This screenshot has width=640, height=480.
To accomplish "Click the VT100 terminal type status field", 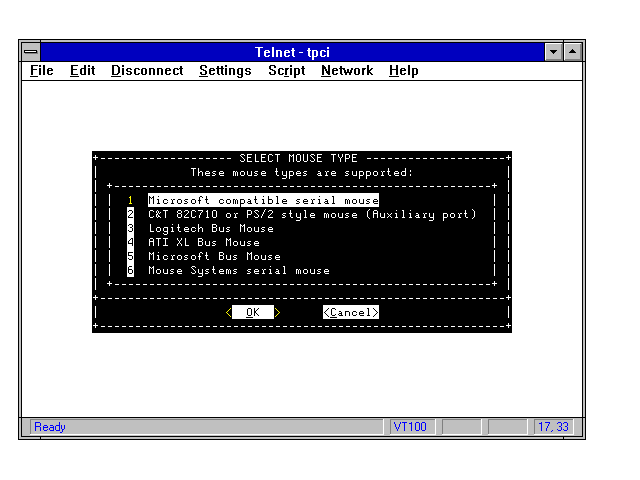I will click(x=411, y=427).
